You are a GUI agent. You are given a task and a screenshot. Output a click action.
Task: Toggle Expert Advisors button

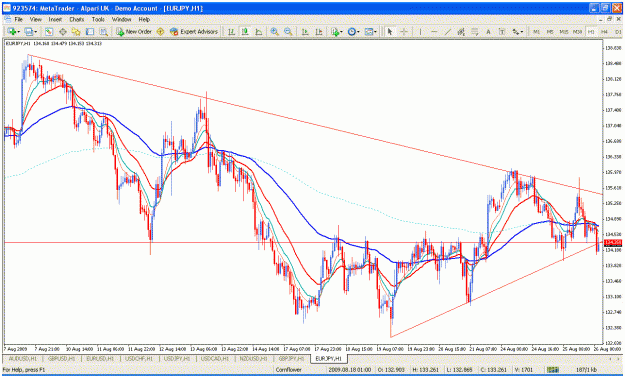194,31
